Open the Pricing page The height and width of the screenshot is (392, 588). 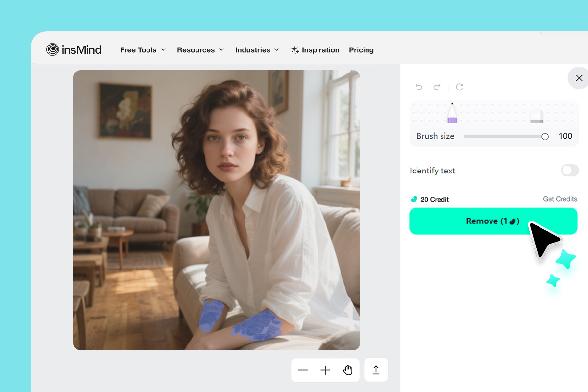[361, 50]
